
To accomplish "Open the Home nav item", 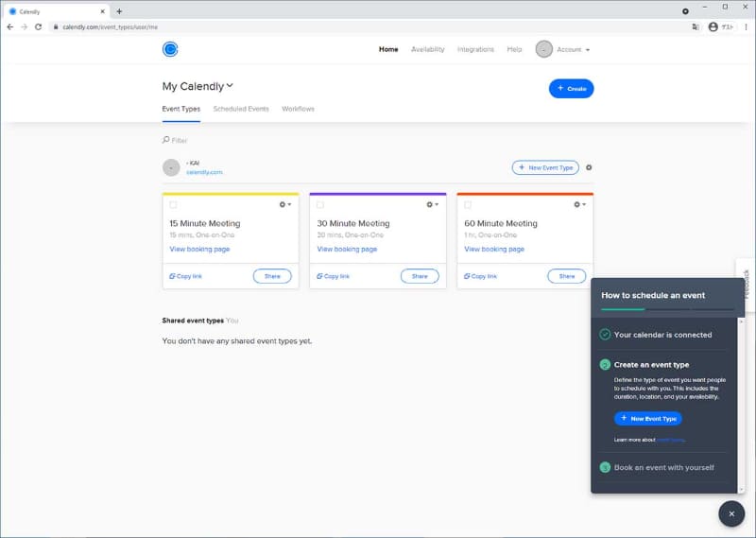I will 388,49.
